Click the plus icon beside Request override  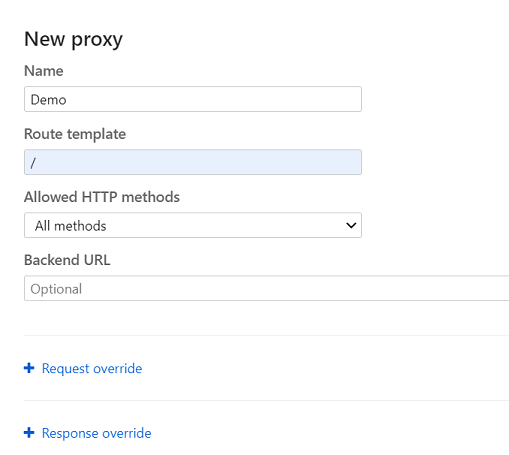tap(29, 368)
